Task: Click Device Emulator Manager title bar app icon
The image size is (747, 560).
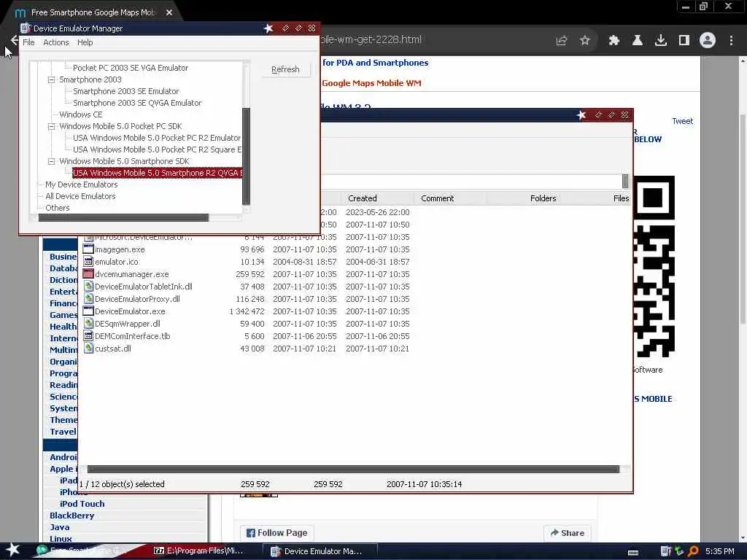Action: point(26,28)
